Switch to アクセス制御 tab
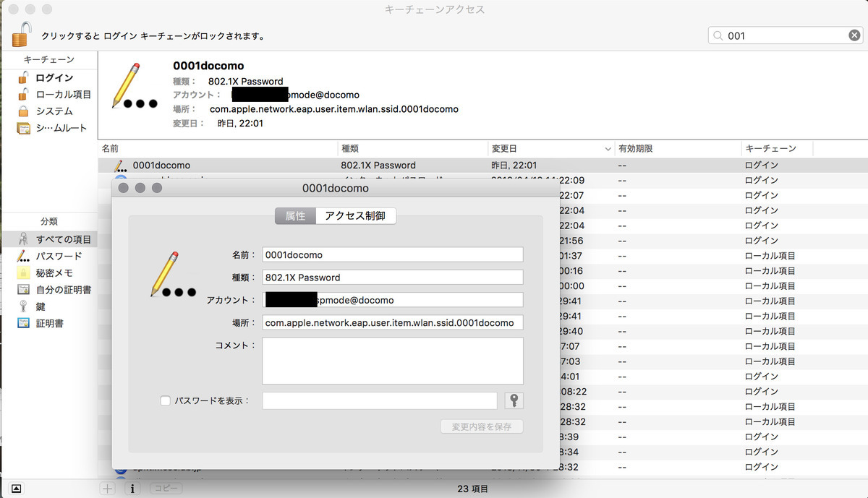 pos(355,215)
